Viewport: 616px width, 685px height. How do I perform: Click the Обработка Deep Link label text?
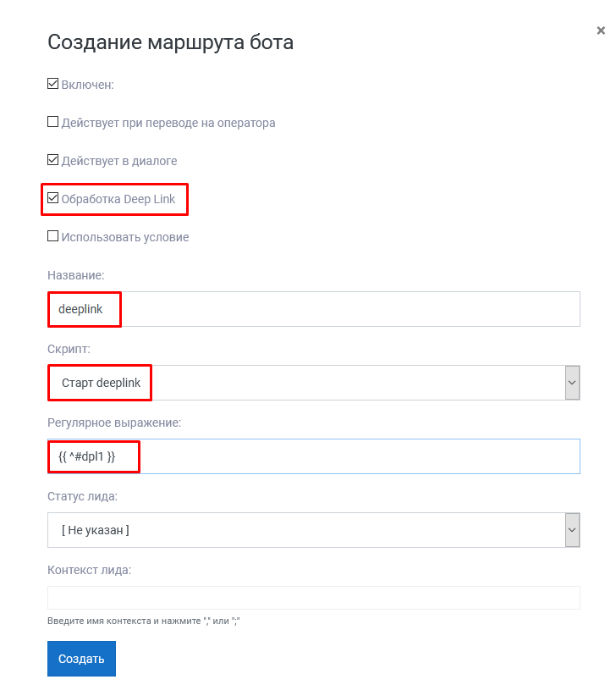point(118,199)
